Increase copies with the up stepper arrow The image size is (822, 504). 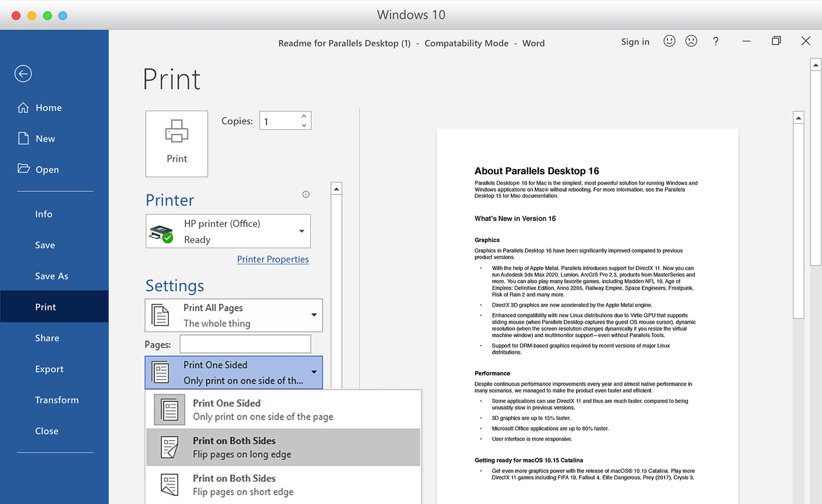pos(304,116)
